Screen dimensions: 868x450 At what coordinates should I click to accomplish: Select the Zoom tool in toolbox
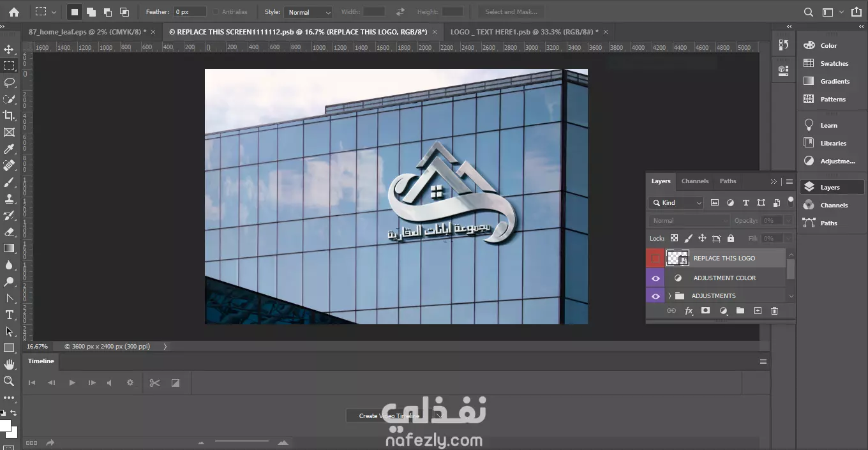9,381
